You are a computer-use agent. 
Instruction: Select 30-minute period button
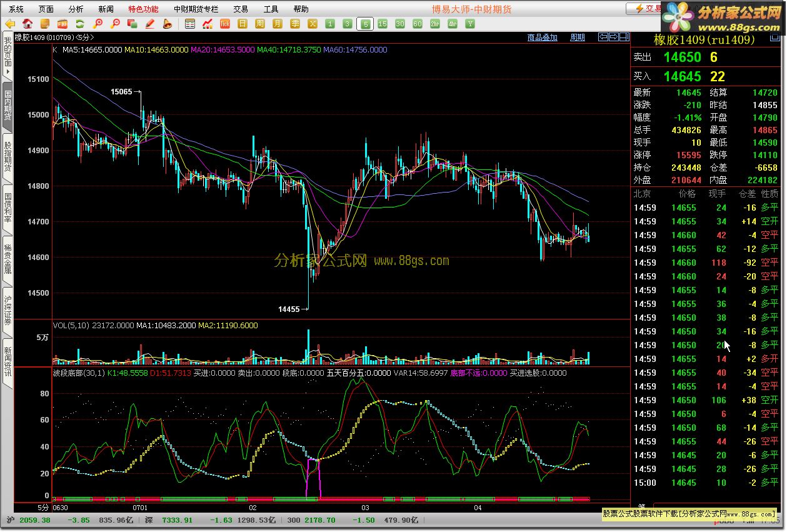coord(400,24)
